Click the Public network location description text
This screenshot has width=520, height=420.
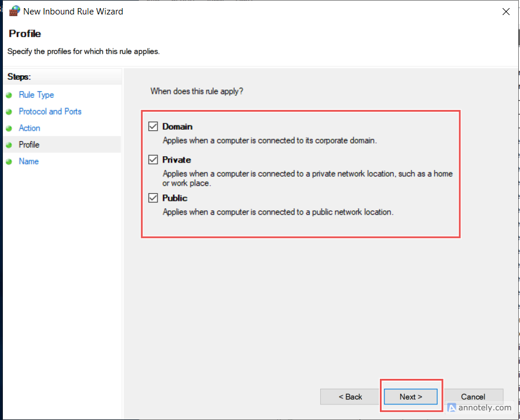click(278, 212)
